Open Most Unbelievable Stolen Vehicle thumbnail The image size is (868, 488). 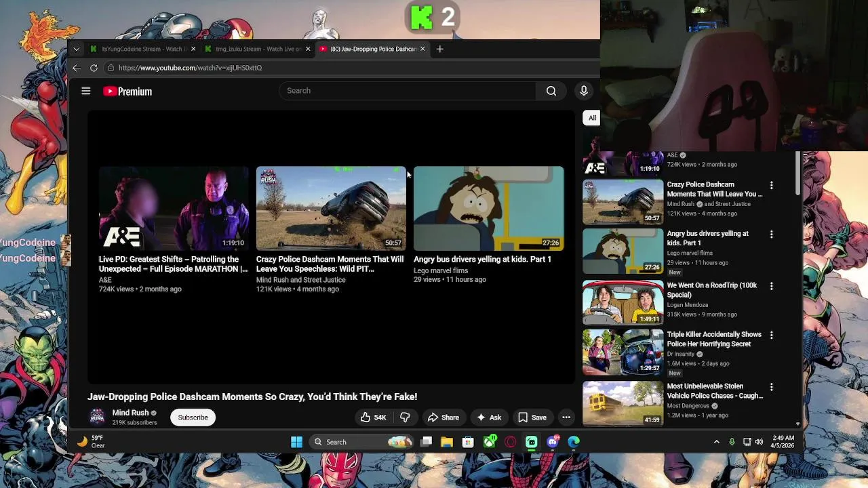[623, 403]
